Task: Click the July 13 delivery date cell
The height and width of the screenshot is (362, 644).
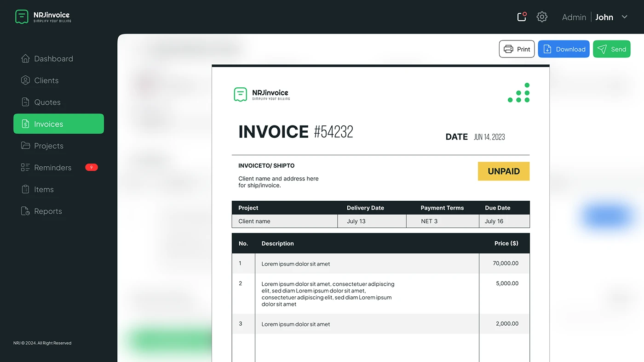Action: coord(372,221)
